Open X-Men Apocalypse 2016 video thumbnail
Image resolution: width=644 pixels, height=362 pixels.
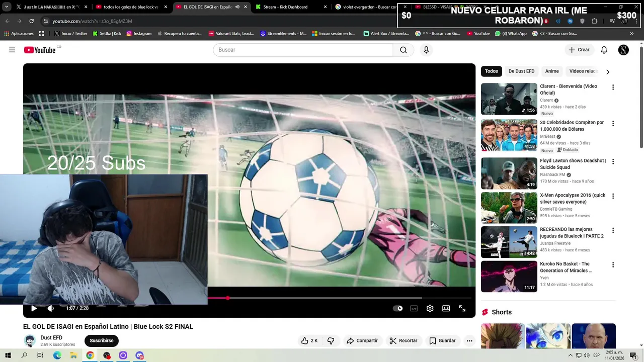[x=509, y=208]
